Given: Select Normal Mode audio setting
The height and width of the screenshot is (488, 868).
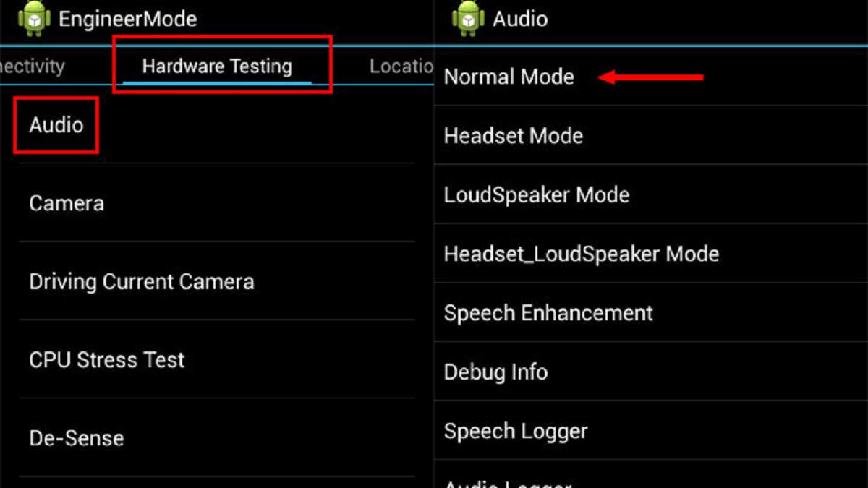Looking at the screenshot, I should (x=651, y=76).
